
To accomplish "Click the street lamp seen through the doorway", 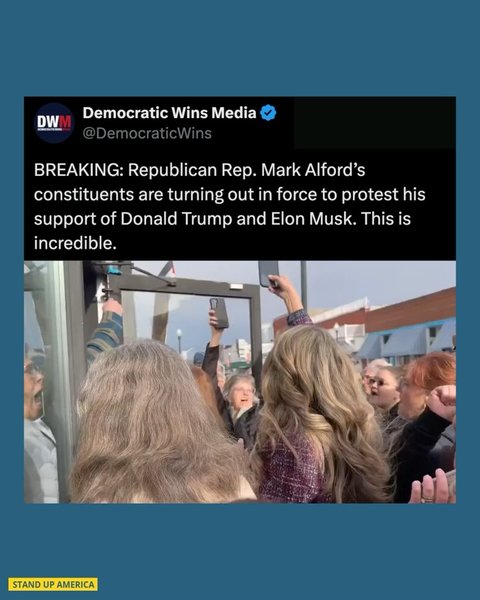I will 179,341.
